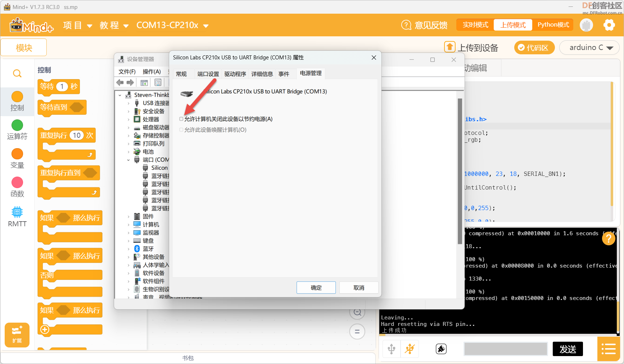Expand the 电池 tree node

click(128, 152)
